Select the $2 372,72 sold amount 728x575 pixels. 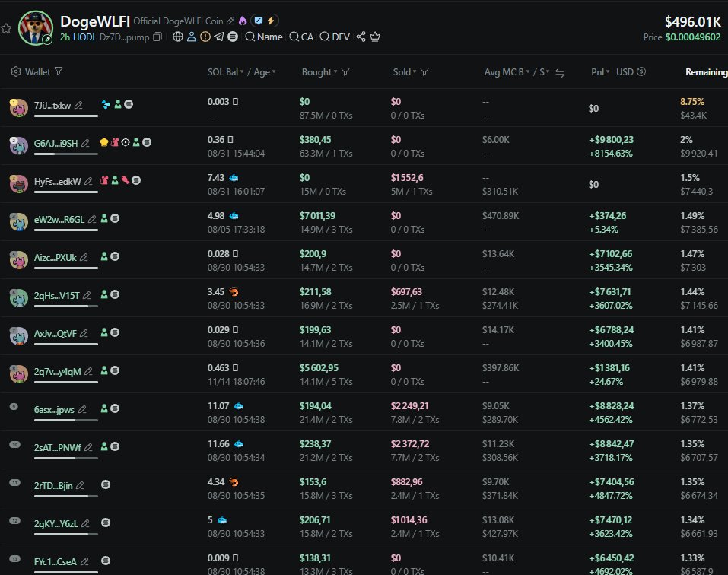(410, 444)
